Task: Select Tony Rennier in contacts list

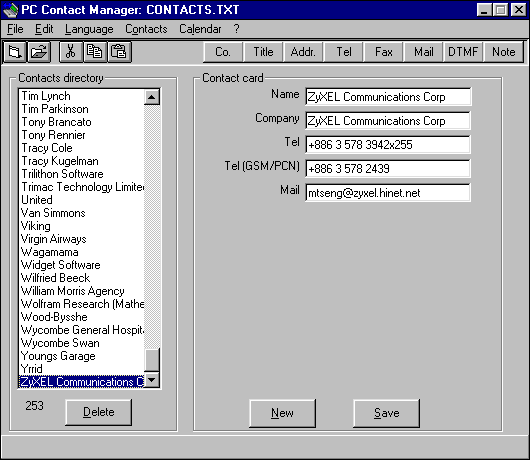Action: [81, 135]
